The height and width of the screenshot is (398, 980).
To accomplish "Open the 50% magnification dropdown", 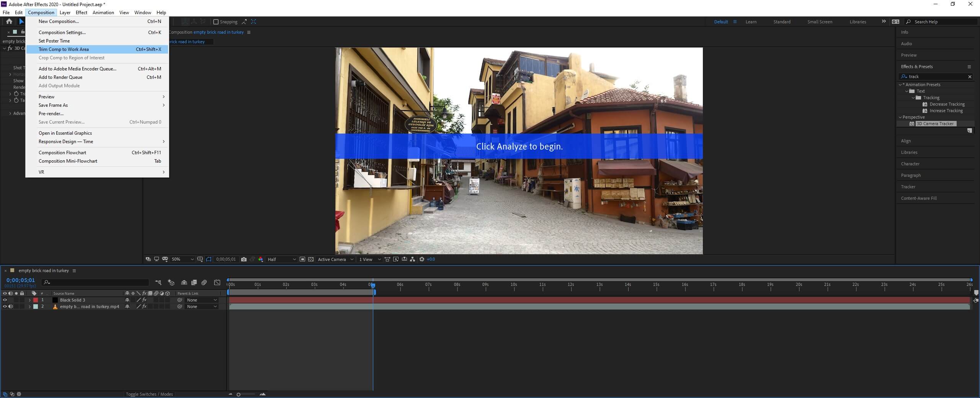I will coord(183,259).
